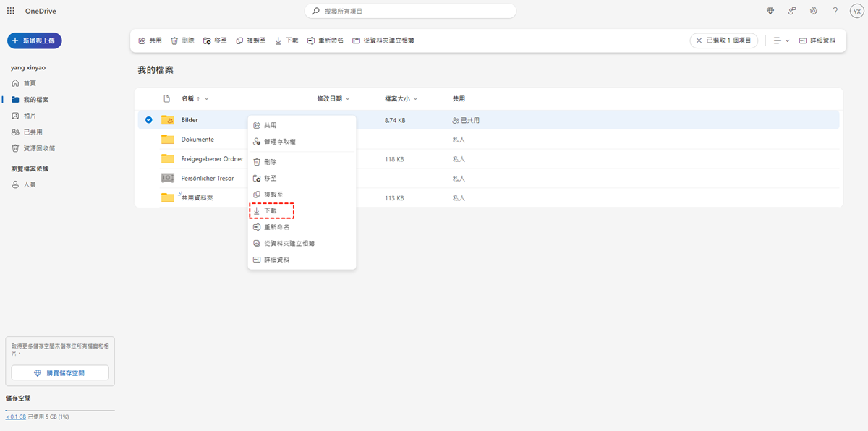Click the help question mark icon
The height and width of the screenshot is (431, 868).
coord(835,11)
